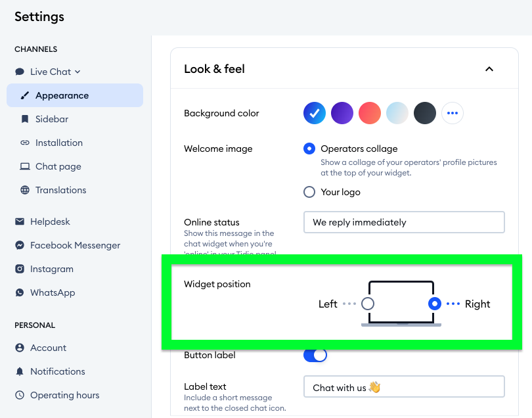Pick the purple background color swatch
This screenshot has height=418, width=532.
pyautogui.click(x=342, y=113)
